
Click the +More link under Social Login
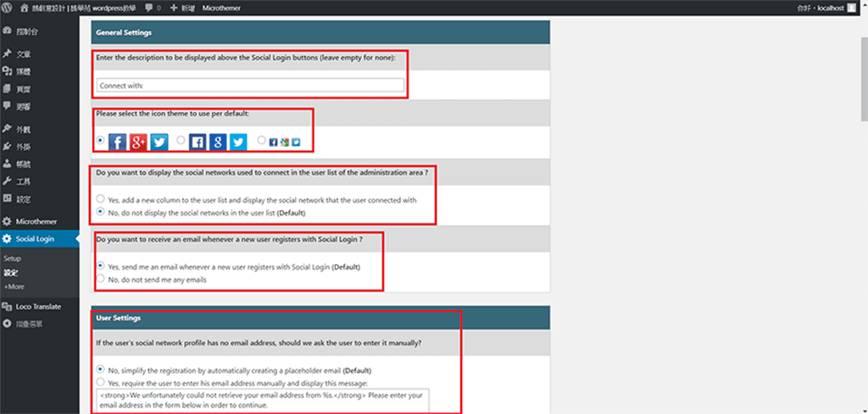click(14, 287)
